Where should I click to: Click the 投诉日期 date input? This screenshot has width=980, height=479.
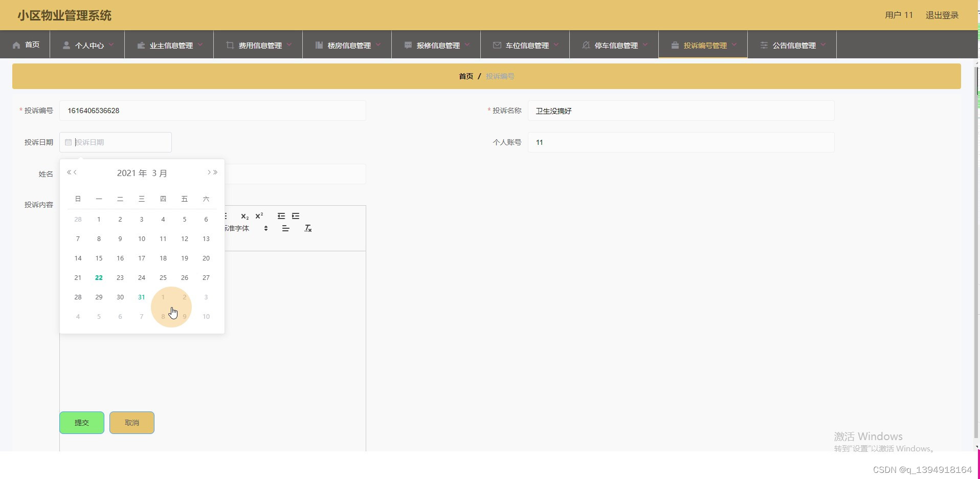pyautogui.click(x=116, y=142)
